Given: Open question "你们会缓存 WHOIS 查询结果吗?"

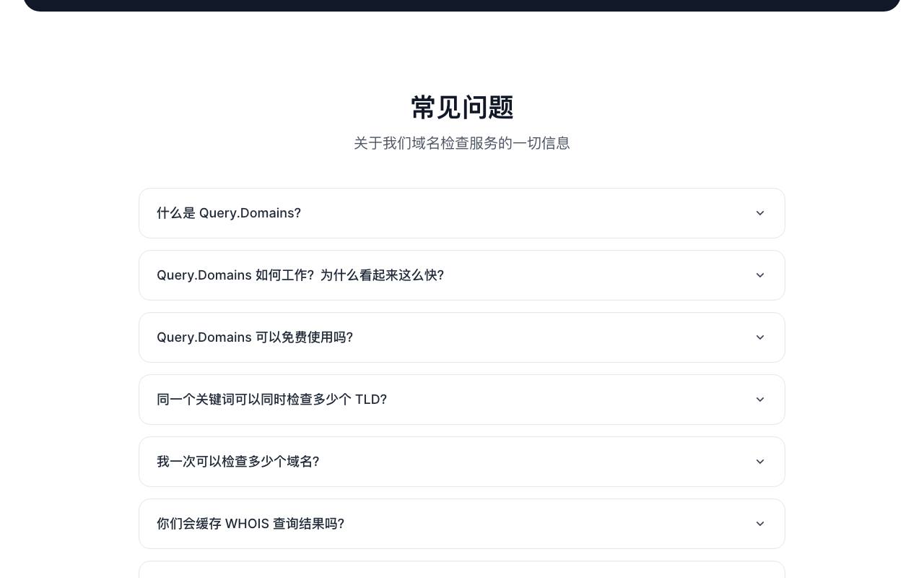Looking at the screenshot, I should 462,524.
